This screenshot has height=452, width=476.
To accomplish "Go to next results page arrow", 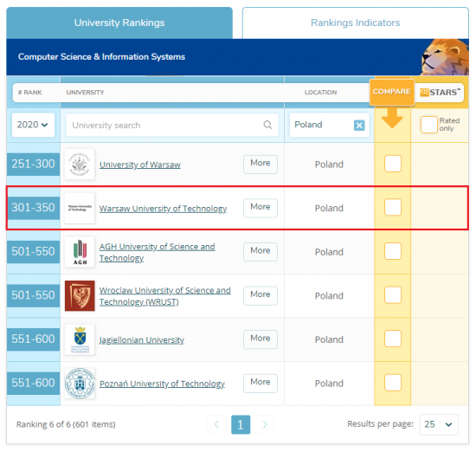I will [265, 424].
